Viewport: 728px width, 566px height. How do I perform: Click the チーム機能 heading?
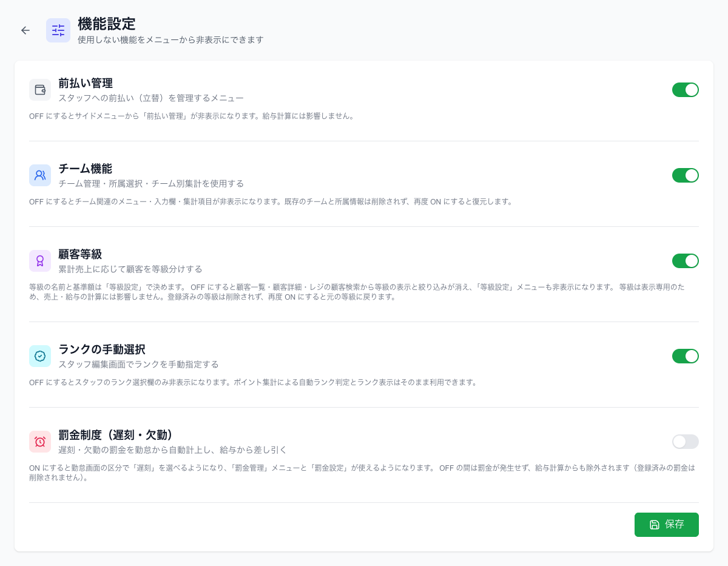(x=85, y=169)
